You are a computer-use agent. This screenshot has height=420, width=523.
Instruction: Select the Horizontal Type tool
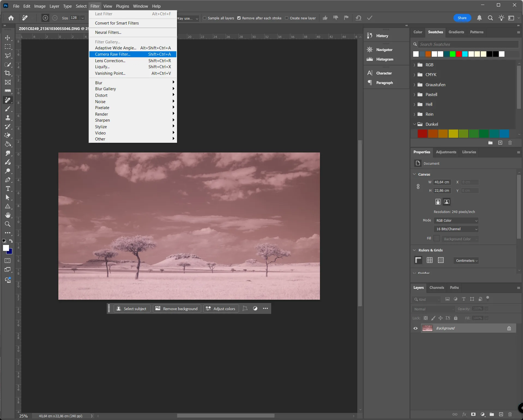[x=8, y=189]
